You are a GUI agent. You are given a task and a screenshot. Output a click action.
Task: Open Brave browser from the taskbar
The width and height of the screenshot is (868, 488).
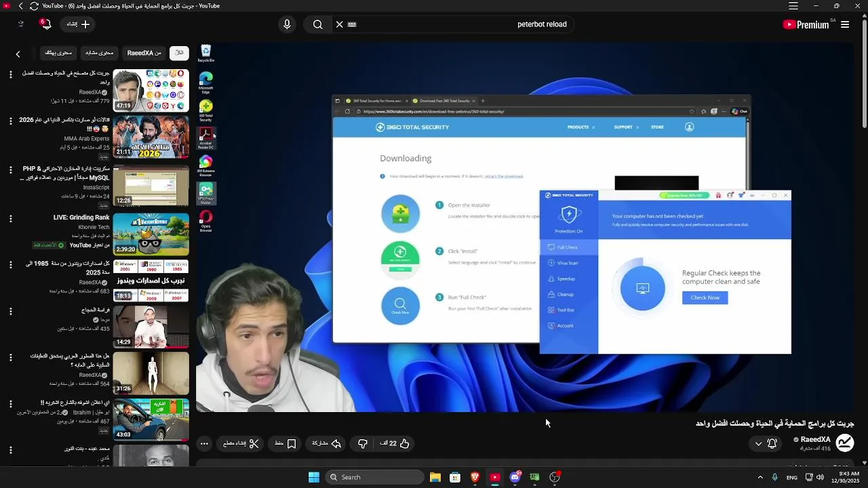tap(475, 477)
